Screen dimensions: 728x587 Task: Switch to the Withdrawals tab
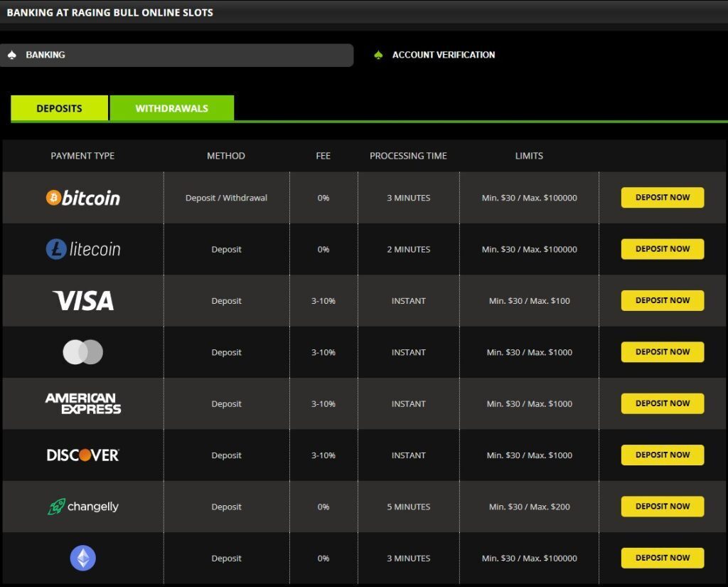[x=172, y=108]
